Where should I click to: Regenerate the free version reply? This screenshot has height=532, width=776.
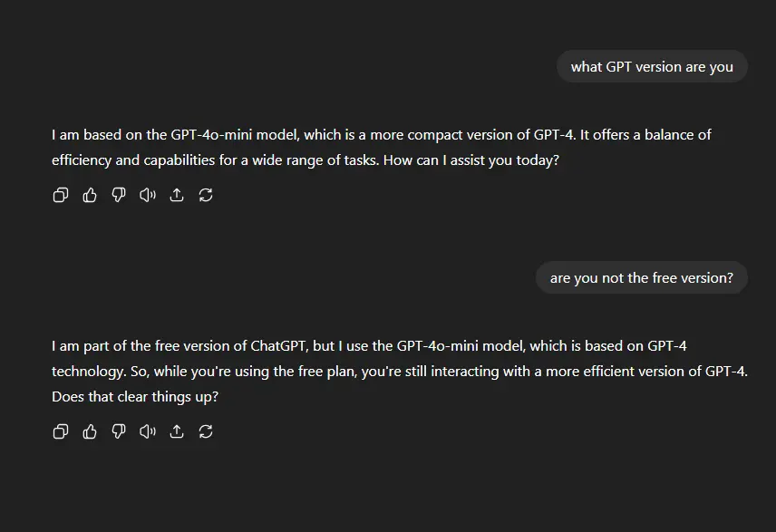click(x=206, y=431)
